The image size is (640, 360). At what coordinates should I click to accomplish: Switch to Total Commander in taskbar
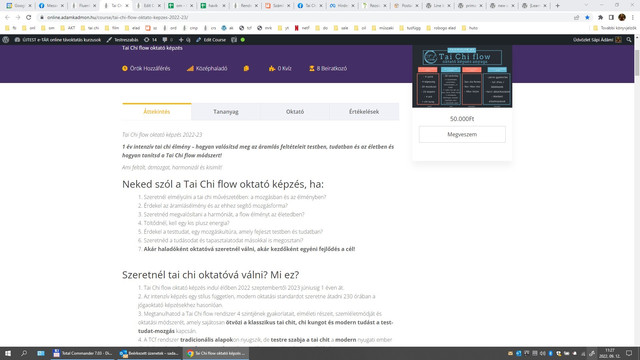[x=83, y=353]
